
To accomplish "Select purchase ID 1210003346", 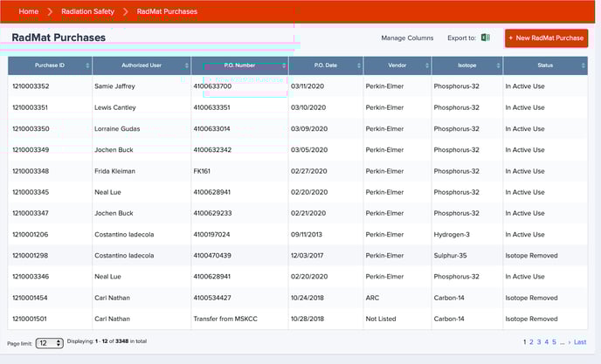I will [x=31, y=277].
